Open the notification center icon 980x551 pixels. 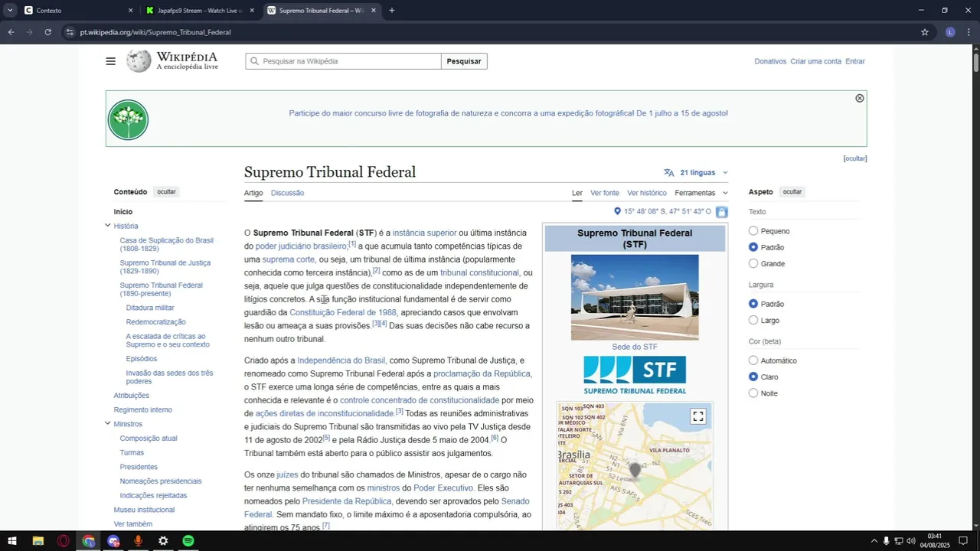(x=963, y=541)
